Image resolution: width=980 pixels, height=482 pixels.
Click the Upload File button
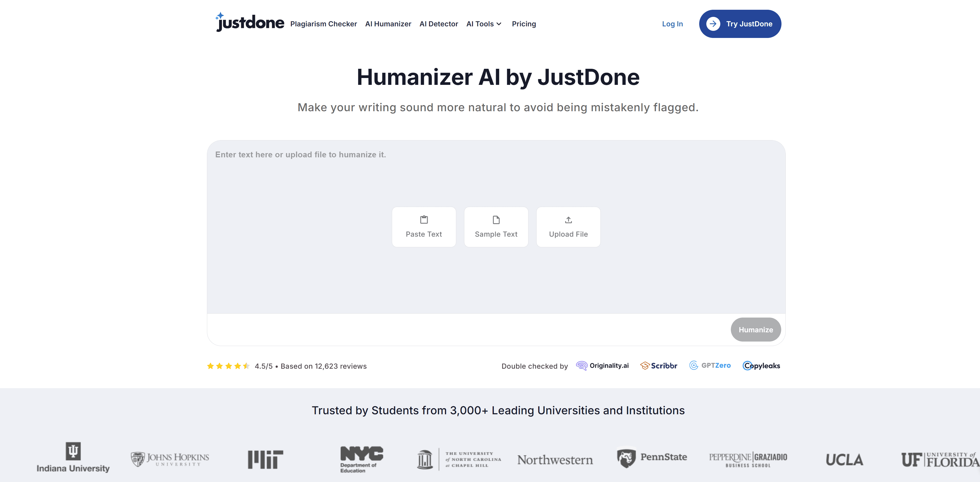tap(568, 227)
